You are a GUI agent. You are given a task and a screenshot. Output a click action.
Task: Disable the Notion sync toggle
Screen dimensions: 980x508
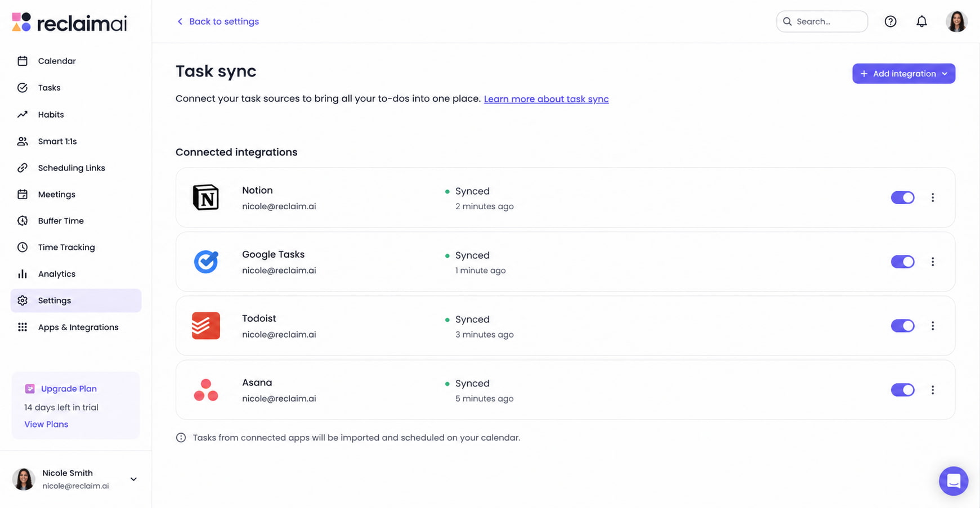pos(902,197)
